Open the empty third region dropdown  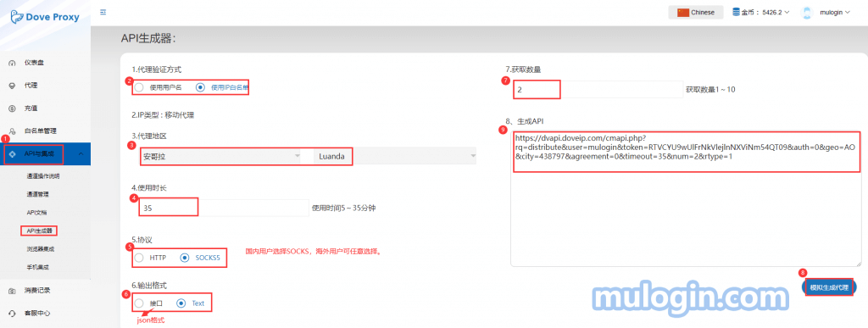(415, 157)
